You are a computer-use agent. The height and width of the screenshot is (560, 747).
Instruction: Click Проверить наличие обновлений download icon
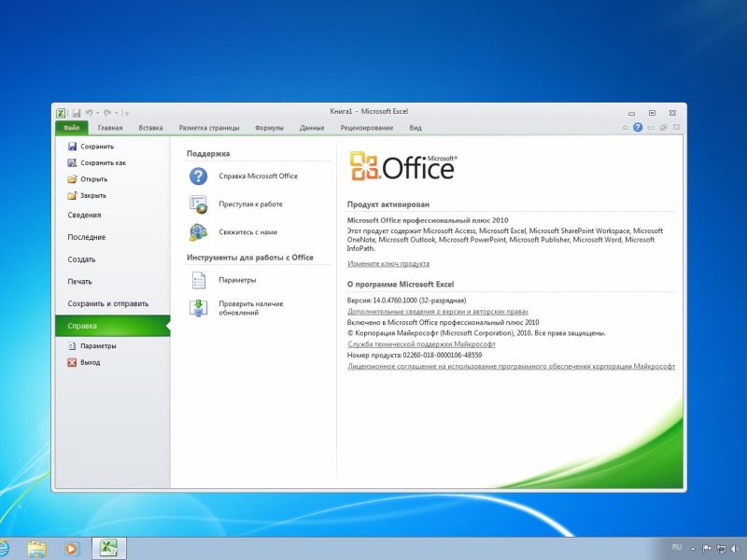[x=198, y=308]
